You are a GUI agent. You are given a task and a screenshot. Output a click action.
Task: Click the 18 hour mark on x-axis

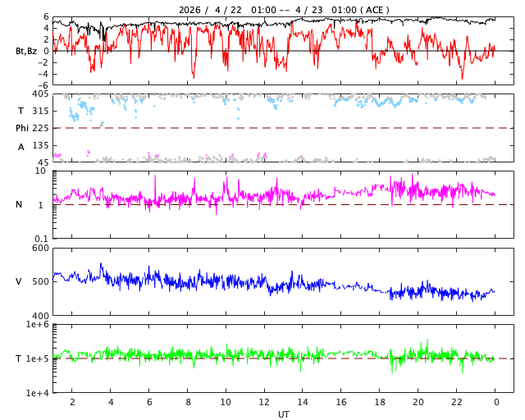click(380, 403)
